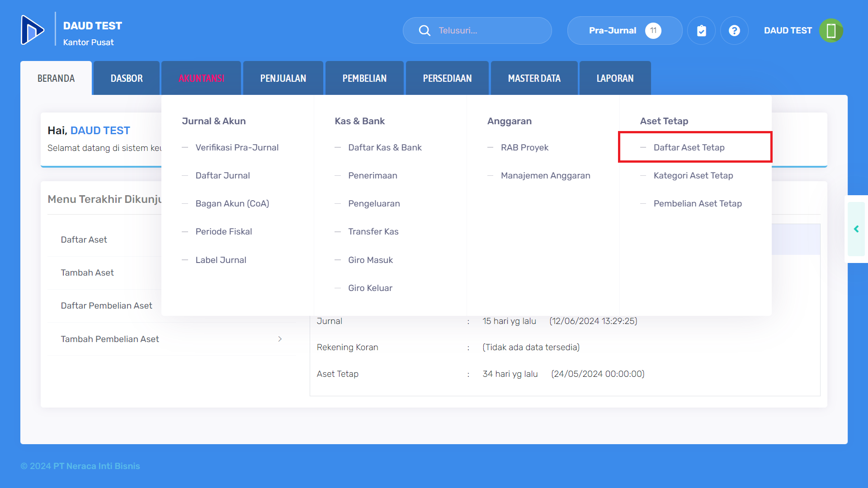Click the Anggaran heading
The width and height of the screenshot is (868, 488).
(509, 121)
